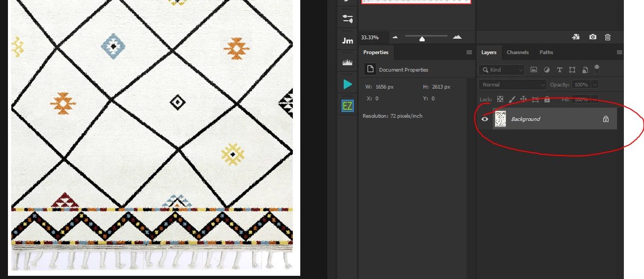
Task: Click the 33.33% zoom percentage field
Action: click(373, 38)
